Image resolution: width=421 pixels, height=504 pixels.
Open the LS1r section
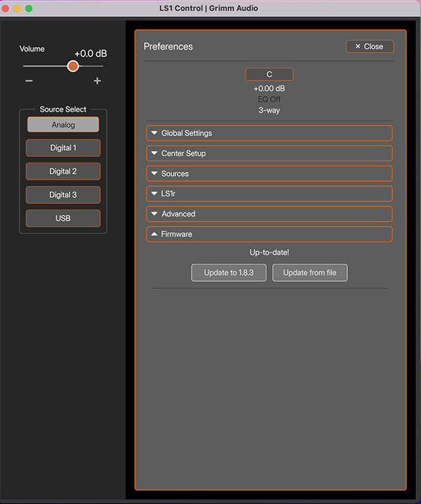(x=269, y=193)
